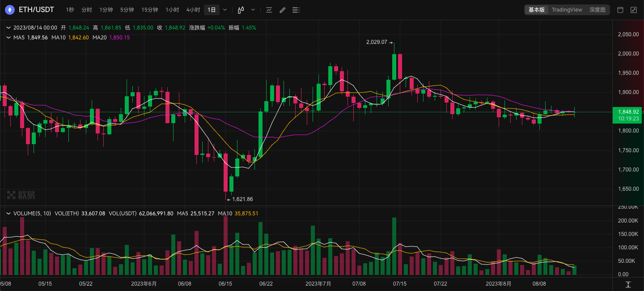
Task: Expand chart type dropdown arrow
Action: [x=253, y=10]
